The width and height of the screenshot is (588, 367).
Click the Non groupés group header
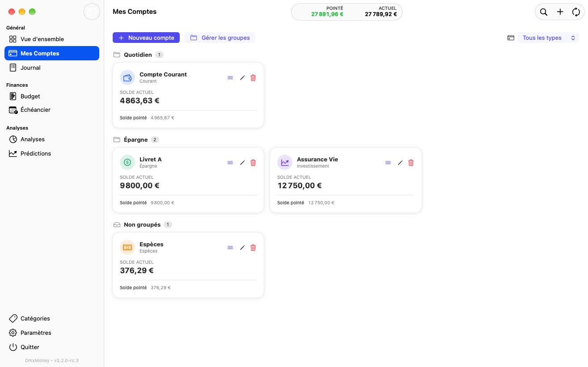click(143, 224)
